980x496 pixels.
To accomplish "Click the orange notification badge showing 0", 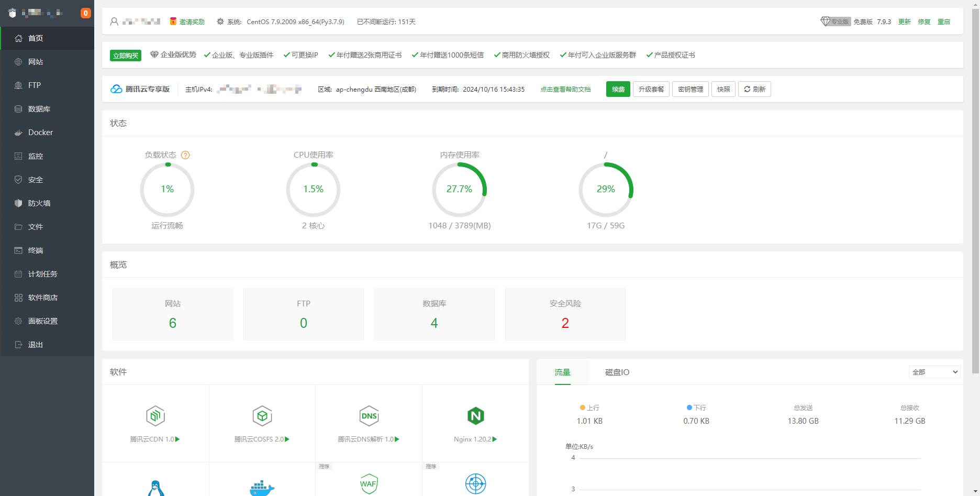I will click(x=86, y=13).
